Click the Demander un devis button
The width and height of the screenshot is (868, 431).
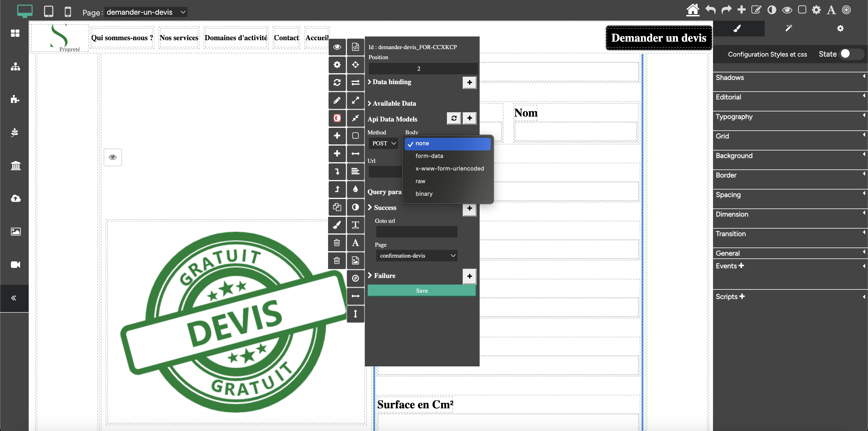pos(659,38)
